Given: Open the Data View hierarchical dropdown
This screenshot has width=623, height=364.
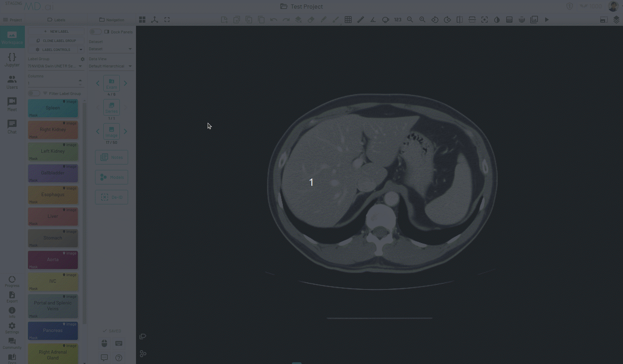Looking at the screenshot, I should coord(111,66).
